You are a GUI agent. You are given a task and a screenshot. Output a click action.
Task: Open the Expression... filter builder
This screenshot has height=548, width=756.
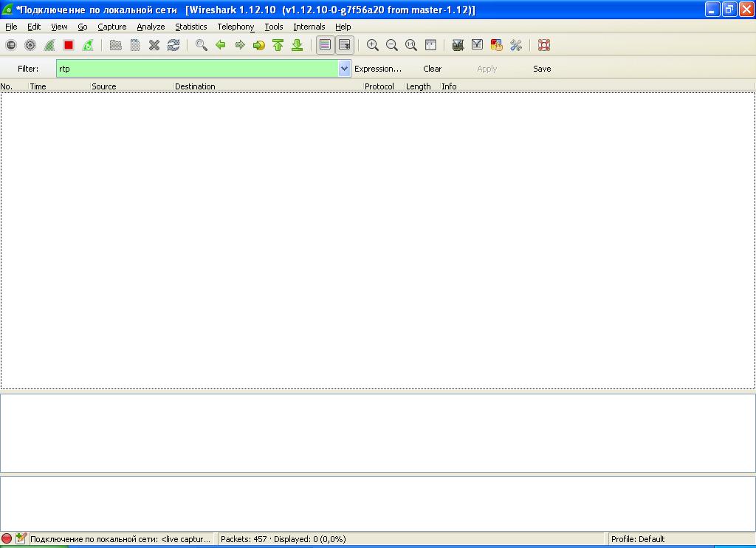[378, 69]
